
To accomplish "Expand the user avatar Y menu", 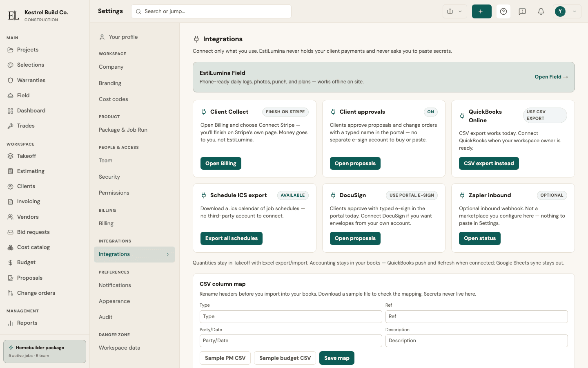I will (567, 11).
